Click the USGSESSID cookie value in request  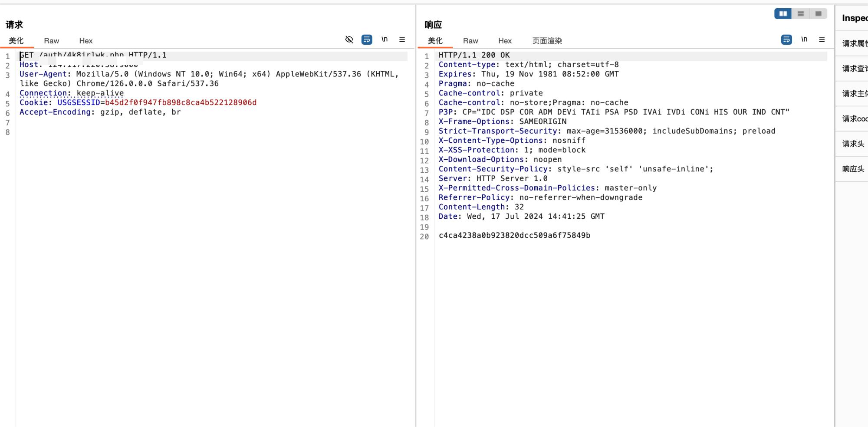[x=181, y=103]
